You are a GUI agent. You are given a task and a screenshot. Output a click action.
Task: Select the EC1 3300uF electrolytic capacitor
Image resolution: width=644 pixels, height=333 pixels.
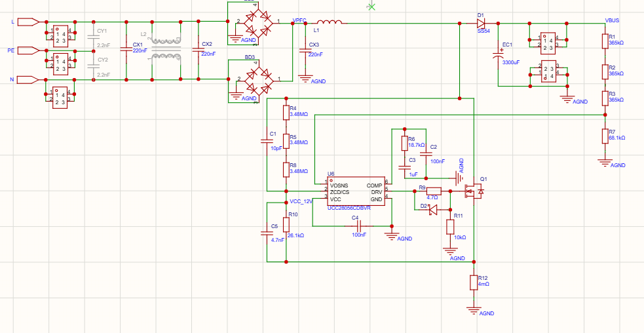[499, 56]
